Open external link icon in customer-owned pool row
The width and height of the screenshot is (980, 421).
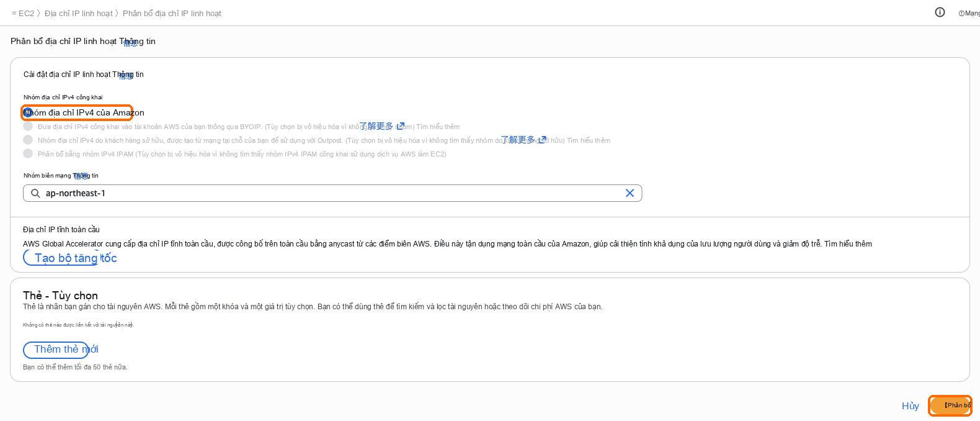click(x=542, y=140)
